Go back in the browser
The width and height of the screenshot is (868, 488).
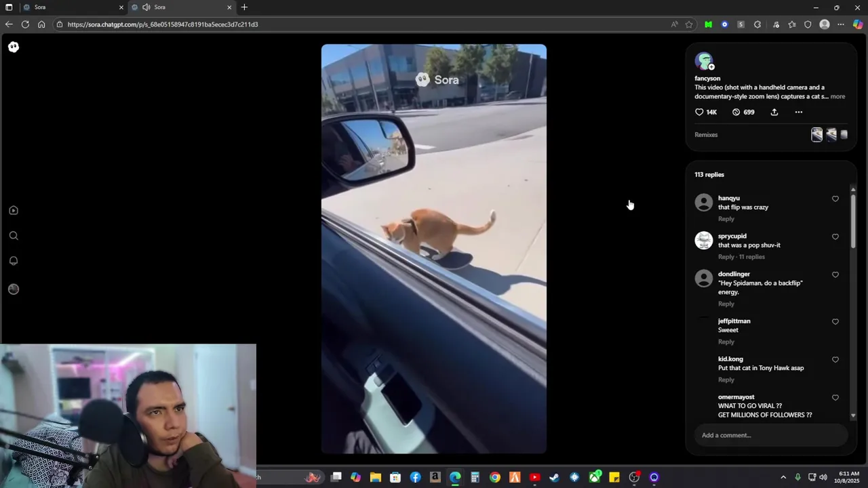tap(9, 24)
